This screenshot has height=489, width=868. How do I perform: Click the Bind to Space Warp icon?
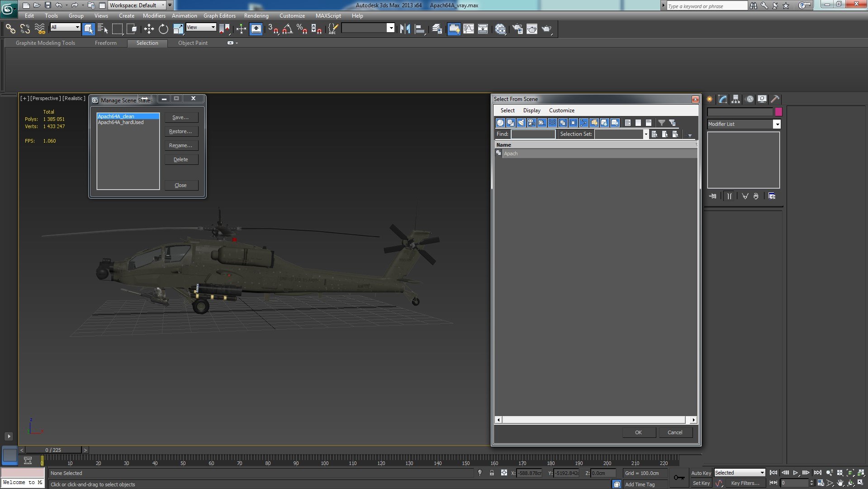(40, 29)
